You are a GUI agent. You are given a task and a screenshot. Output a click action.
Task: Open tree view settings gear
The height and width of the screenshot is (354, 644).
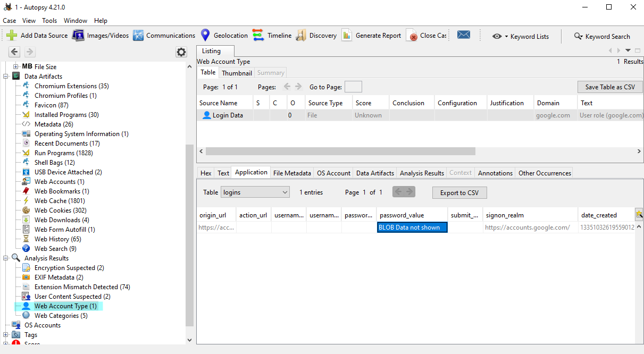point(181,52)
